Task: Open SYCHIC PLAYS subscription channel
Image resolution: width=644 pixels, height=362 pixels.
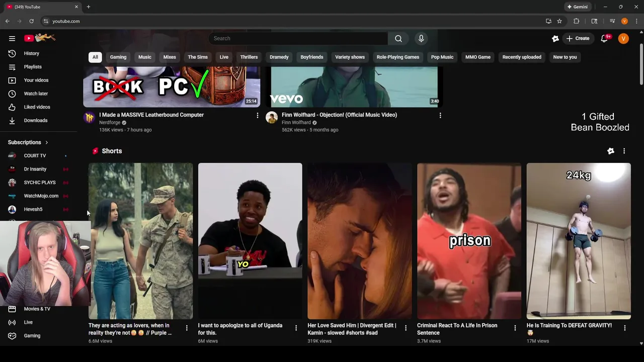Action: [39, 183]
